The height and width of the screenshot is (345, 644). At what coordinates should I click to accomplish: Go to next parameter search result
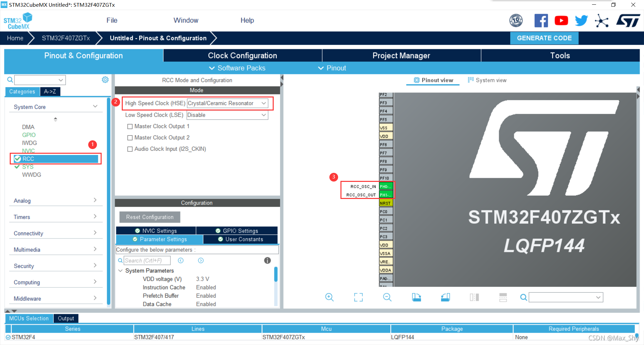(x=201, y=261)
